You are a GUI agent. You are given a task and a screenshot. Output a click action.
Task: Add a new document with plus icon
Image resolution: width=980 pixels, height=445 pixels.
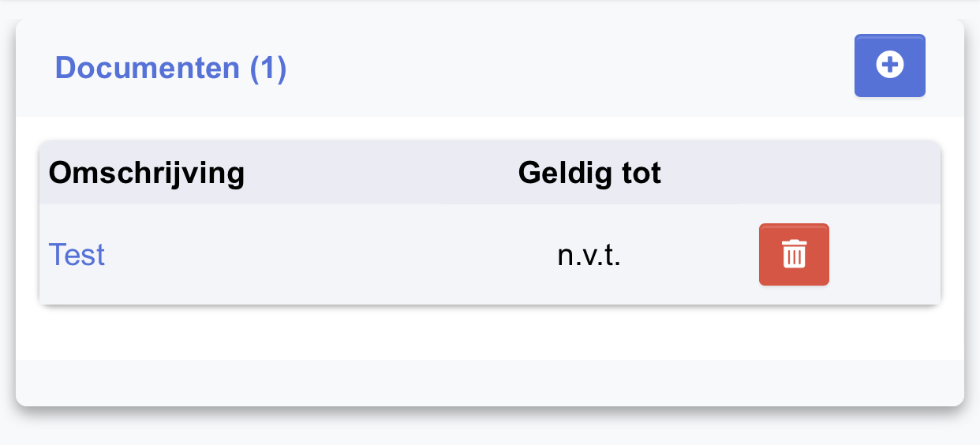click(x=890, y=65)
